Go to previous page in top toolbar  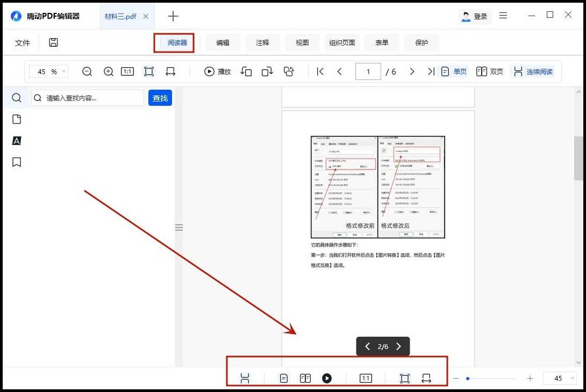pos(339,71)
